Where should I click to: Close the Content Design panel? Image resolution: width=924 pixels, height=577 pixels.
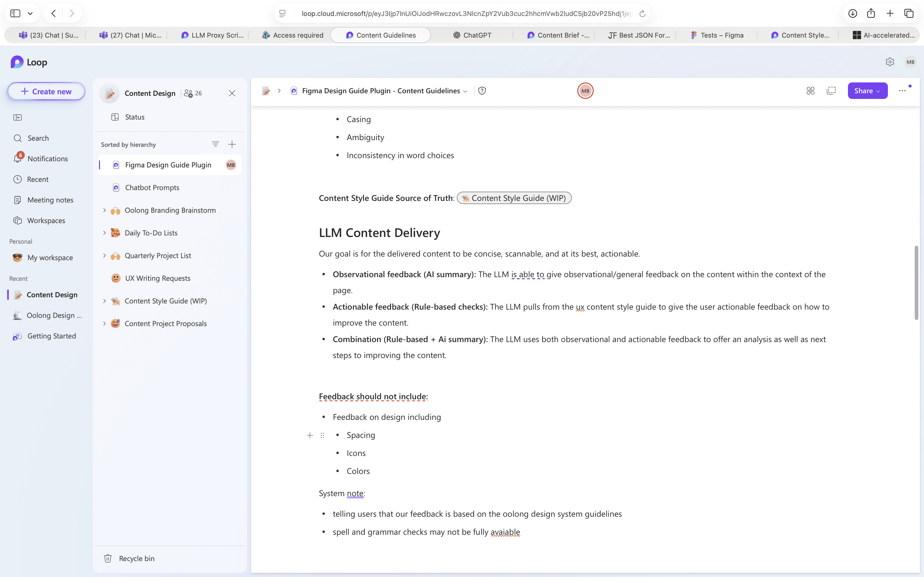click(232, 93)
